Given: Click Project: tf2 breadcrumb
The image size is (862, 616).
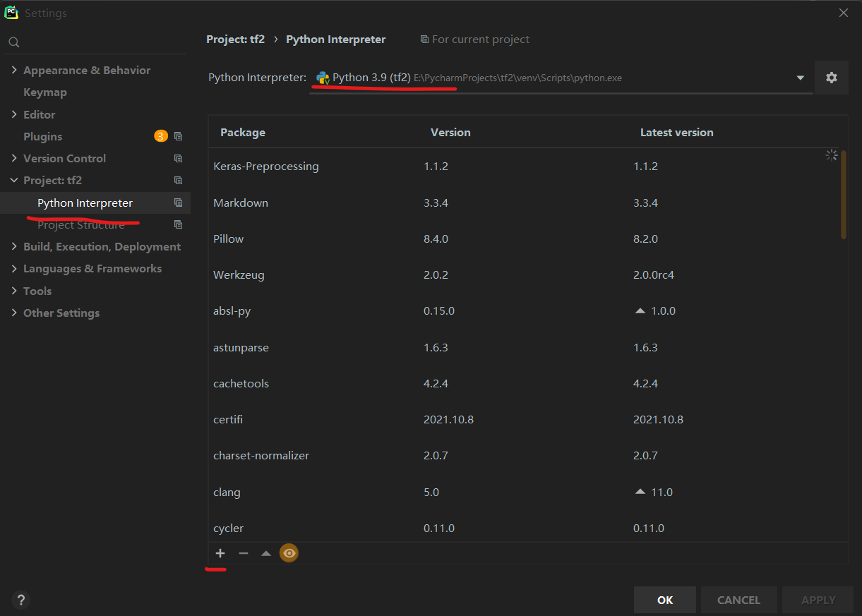Looking at the screenshot, I should [235, 40].
